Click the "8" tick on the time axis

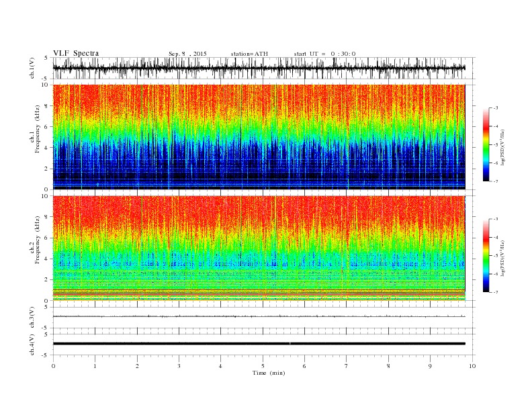point(388,366)
